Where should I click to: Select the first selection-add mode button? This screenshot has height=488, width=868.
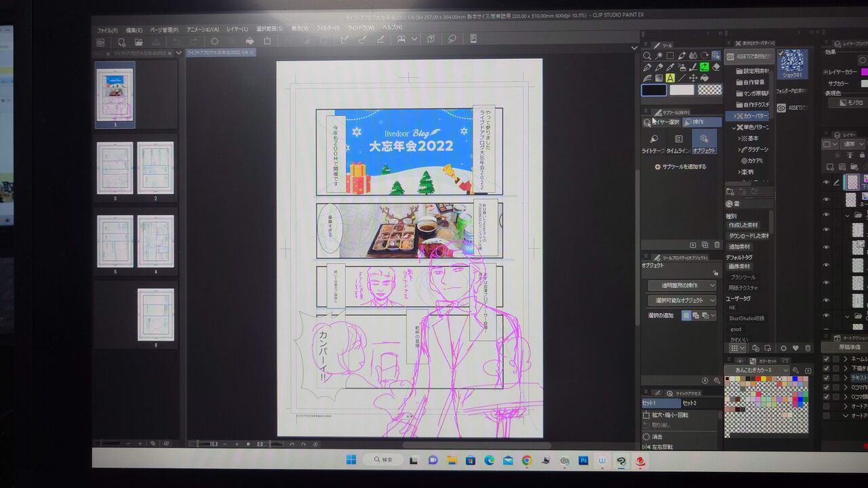pos(686,315)
